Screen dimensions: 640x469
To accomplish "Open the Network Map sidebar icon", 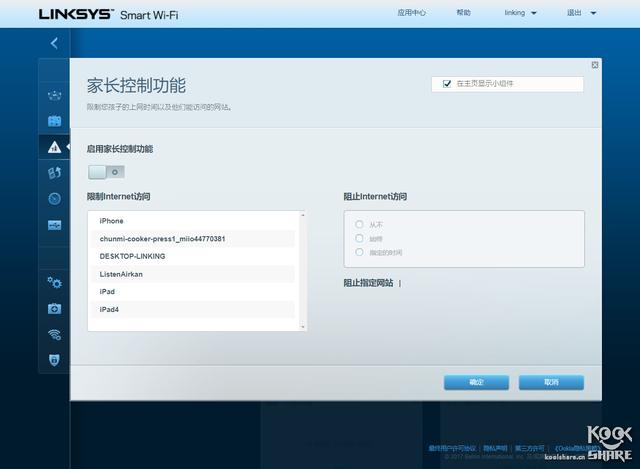I will [54, 96].
